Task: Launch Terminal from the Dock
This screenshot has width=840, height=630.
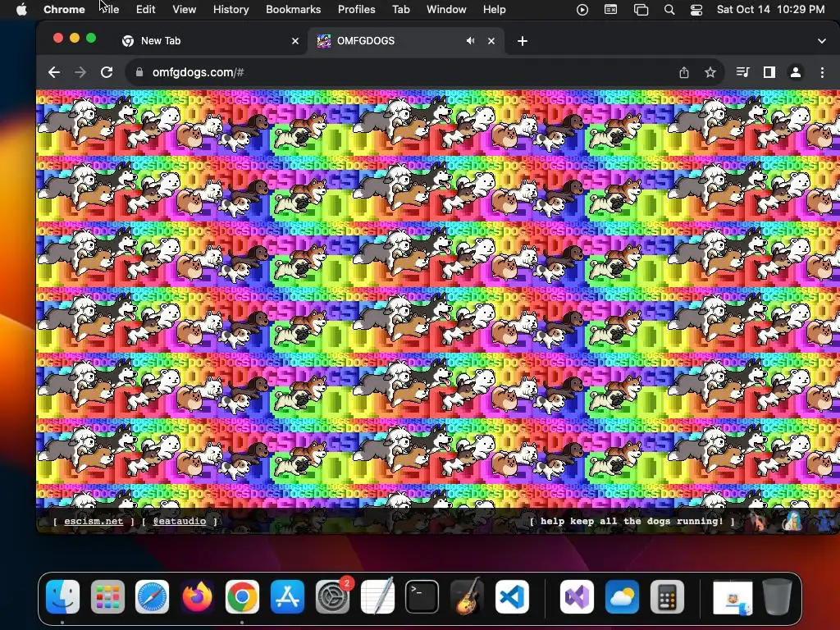Action: 422,597
